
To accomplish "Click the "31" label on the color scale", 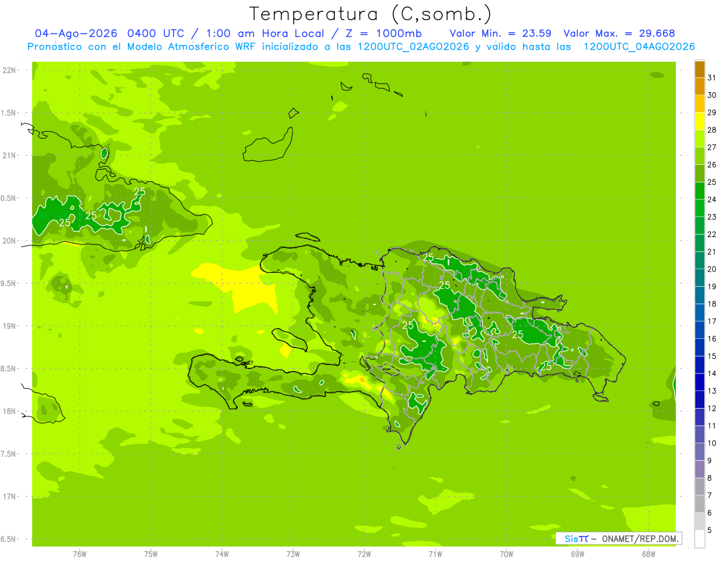I will [x=712, y=78].
